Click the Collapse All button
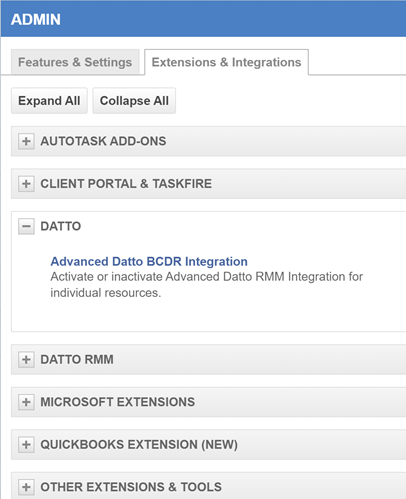 (134, 101)
